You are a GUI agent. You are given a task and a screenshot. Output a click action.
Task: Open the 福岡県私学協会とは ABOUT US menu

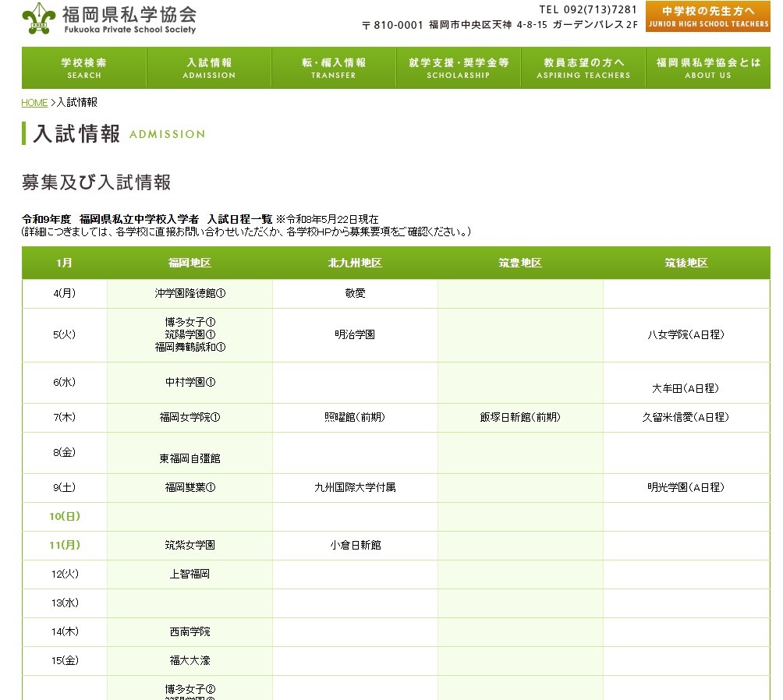pos(708,68)
